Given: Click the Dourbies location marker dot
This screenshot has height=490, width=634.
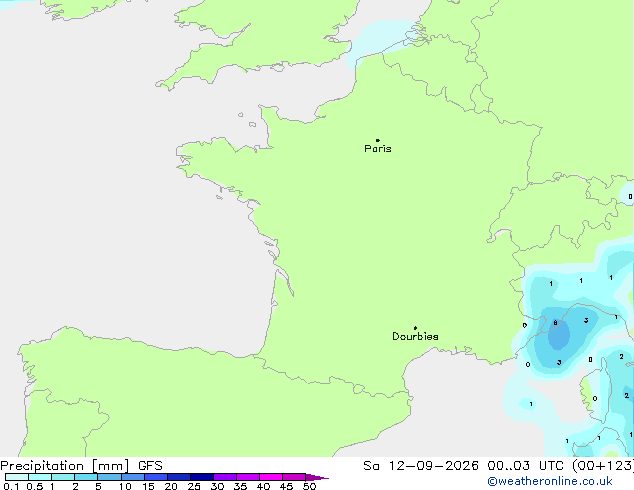Looking at the screenshot, I should [415, 328].
